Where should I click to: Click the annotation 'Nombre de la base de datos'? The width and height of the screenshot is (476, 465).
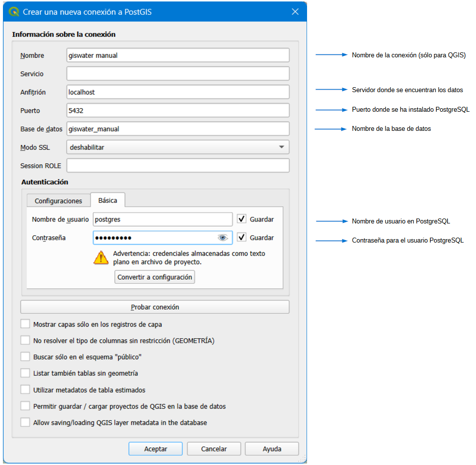(391, 129)
